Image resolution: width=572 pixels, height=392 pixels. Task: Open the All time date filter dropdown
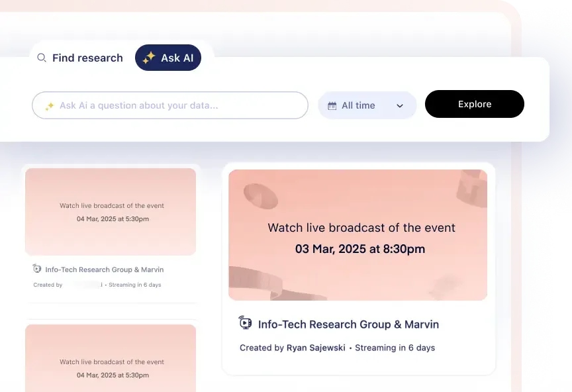pos(367,105)
